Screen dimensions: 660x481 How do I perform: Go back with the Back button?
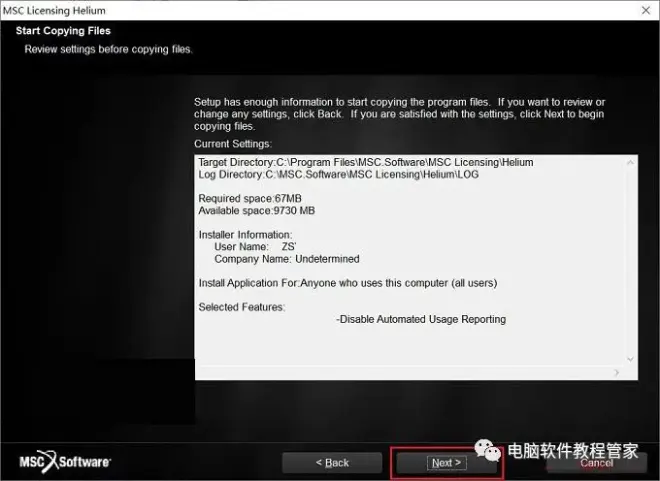click(x=332, y=463)
